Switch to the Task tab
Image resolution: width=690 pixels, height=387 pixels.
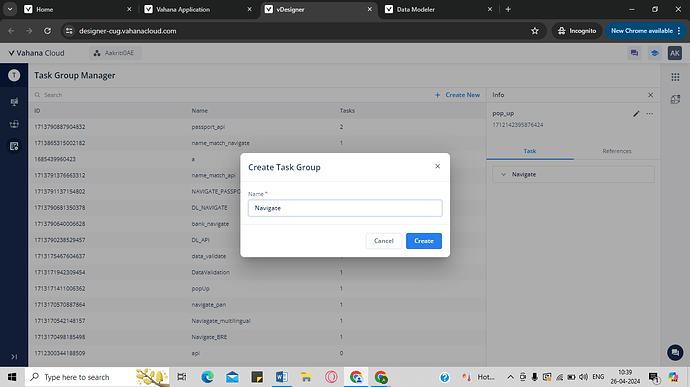(530, 151)
